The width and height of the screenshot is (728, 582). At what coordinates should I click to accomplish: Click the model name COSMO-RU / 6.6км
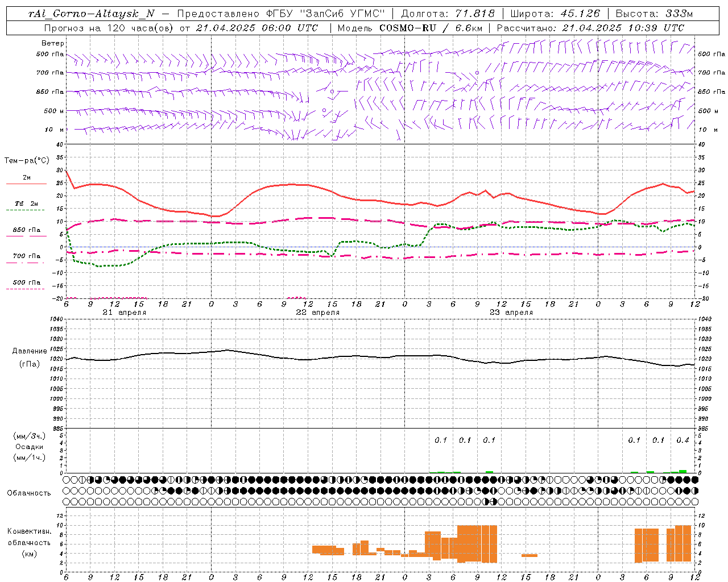[x=430, y=28]
